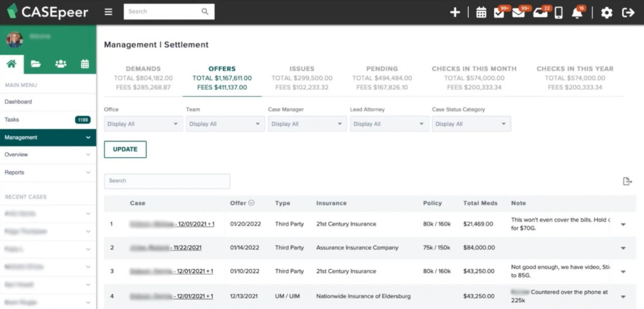
Task: Click the 1199 tasks count badge
Action: [x=82, y=120]
